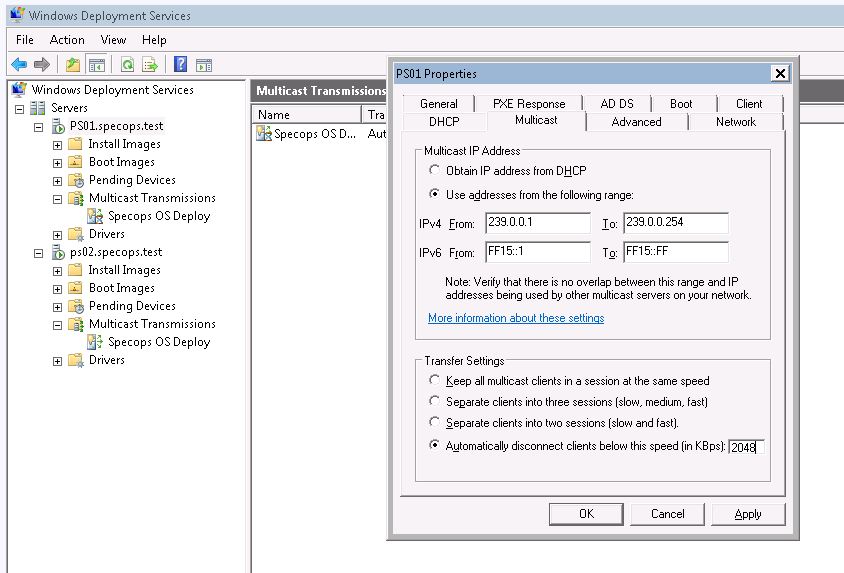This screenshot has height=573, width=844.
Task: Switch to the Boot tab
Action: click(681, 104)
